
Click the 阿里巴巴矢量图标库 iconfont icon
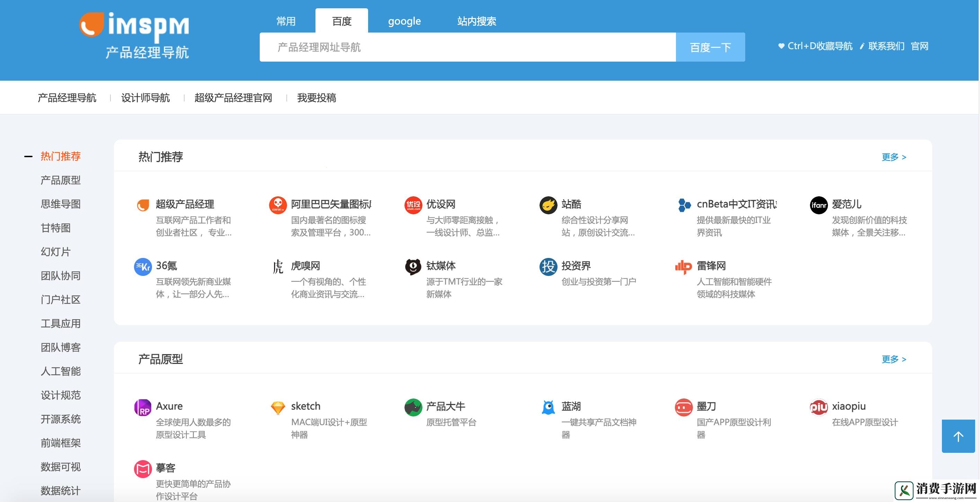(278, 205)
